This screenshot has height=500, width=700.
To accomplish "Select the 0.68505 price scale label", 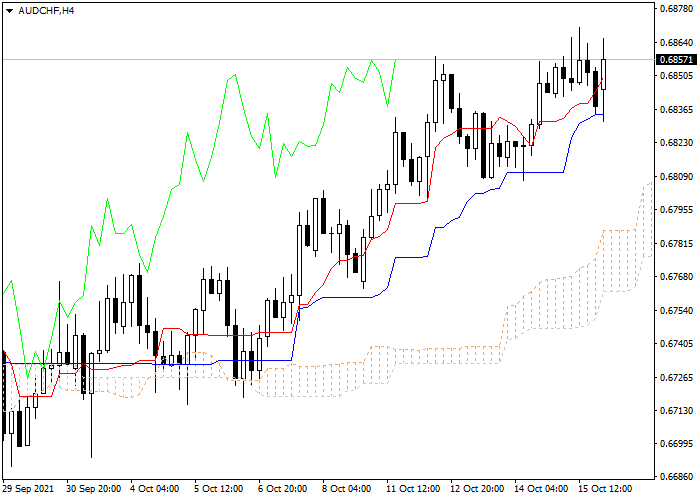I will [x=676, y=76].
